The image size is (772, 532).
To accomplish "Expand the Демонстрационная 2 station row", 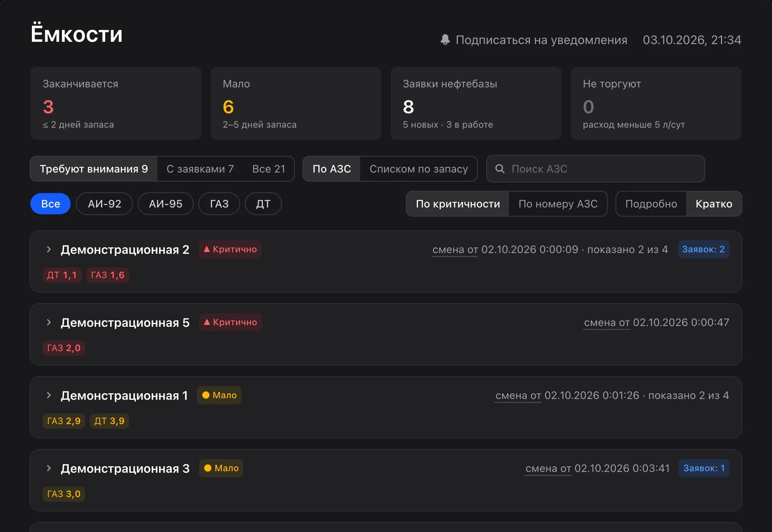I will 49,249.
